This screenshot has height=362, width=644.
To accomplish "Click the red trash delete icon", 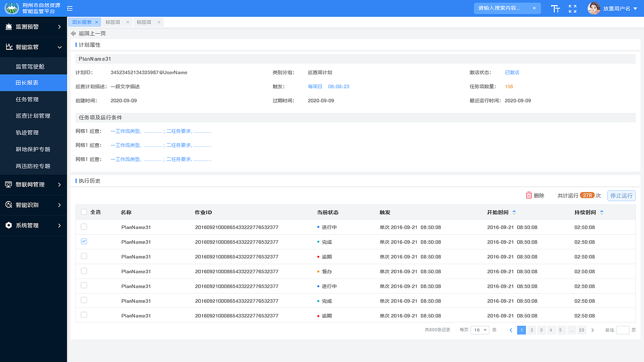I will pos(529,196).
